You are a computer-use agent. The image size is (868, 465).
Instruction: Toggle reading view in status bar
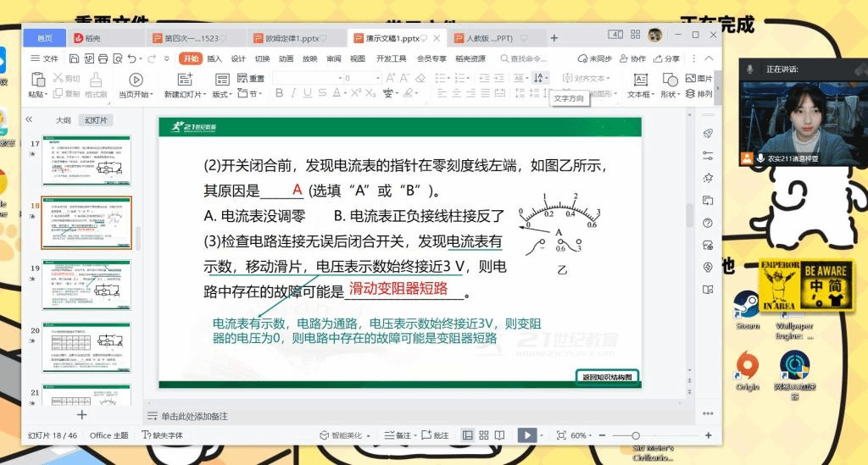tap(499, 435)
